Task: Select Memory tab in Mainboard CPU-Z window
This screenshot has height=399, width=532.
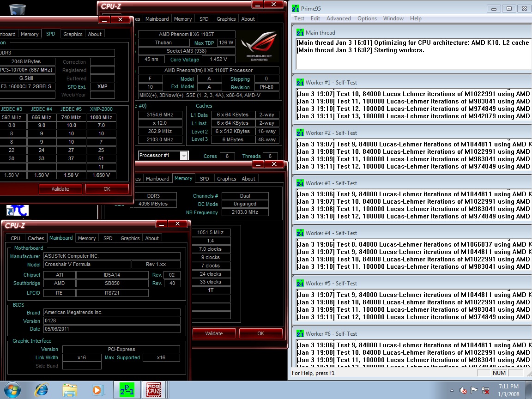Action: point(86,238)
